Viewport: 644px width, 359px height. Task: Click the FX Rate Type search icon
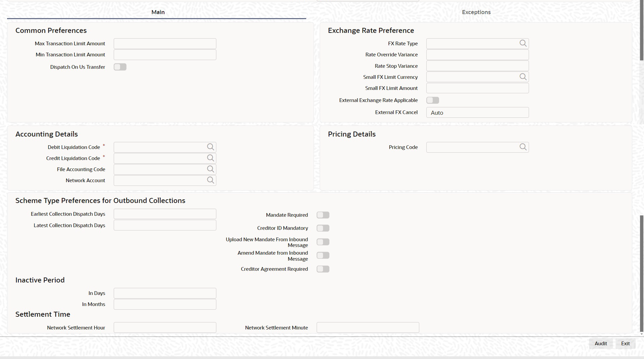tap(523, 43)
